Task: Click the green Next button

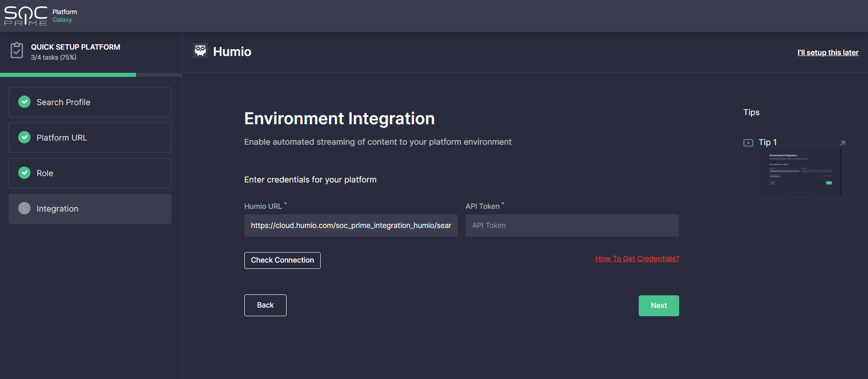Action: [x=658, y=306]
